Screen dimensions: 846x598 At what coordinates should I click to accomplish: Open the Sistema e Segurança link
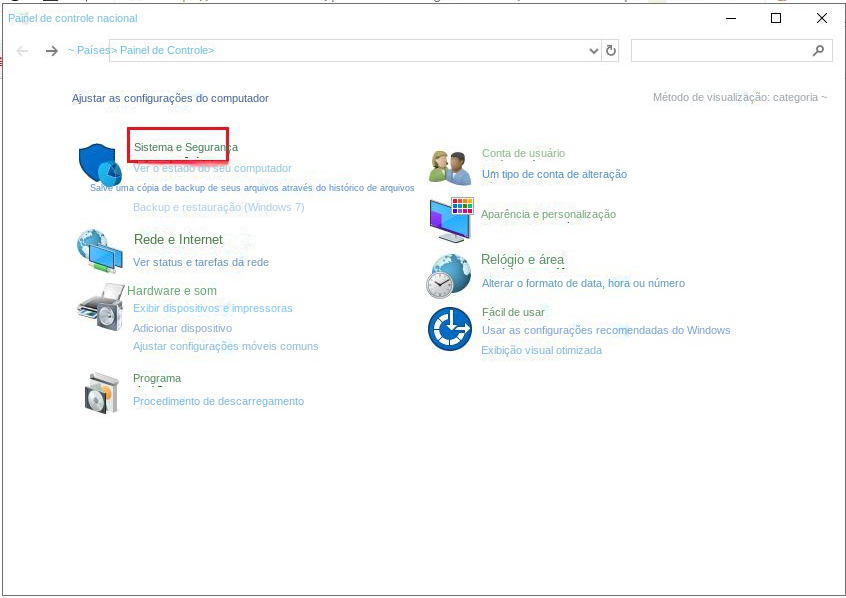(185, 147)
